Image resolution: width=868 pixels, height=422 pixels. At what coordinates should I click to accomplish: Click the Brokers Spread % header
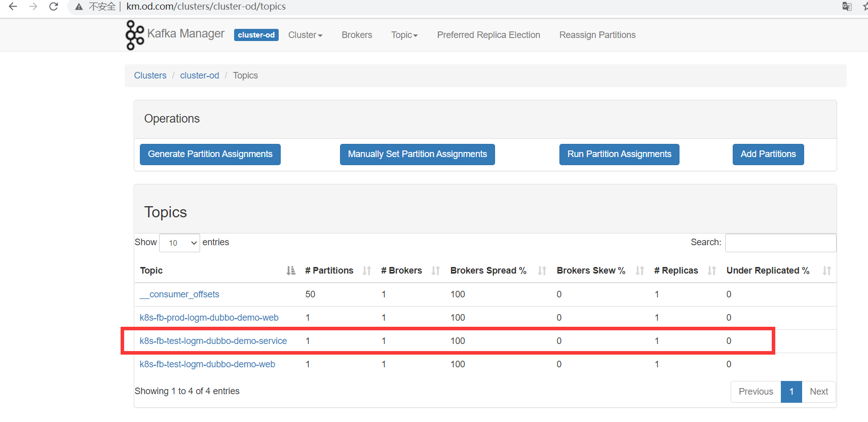[x=488, y=271]
